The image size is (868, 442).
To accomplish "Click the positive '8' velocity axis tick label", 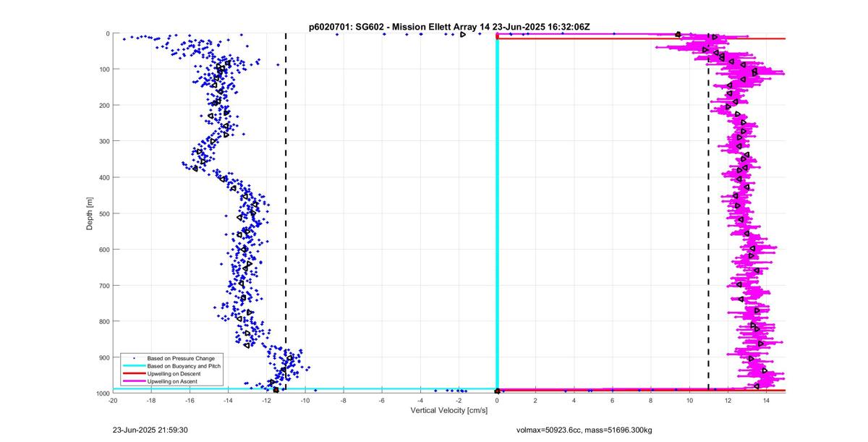I will 651,400.
